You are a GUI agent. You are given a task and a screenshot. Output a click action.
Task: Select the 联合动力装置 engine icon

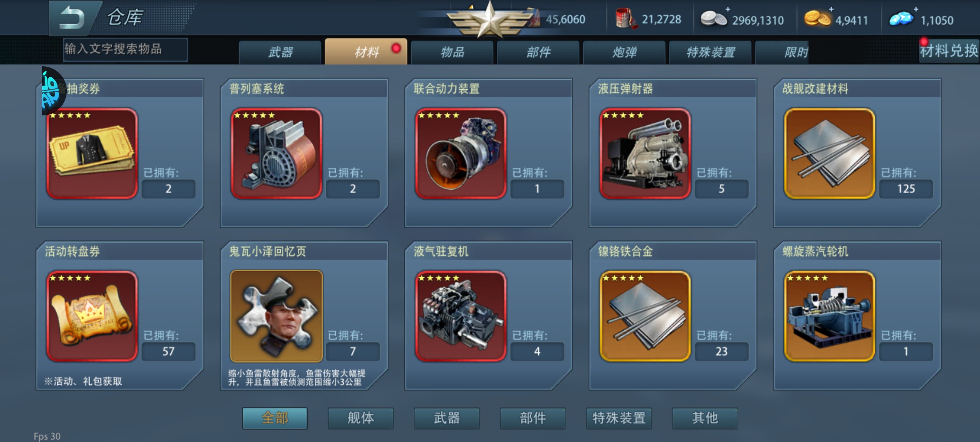pyautogui.click(x=461, y=153)
